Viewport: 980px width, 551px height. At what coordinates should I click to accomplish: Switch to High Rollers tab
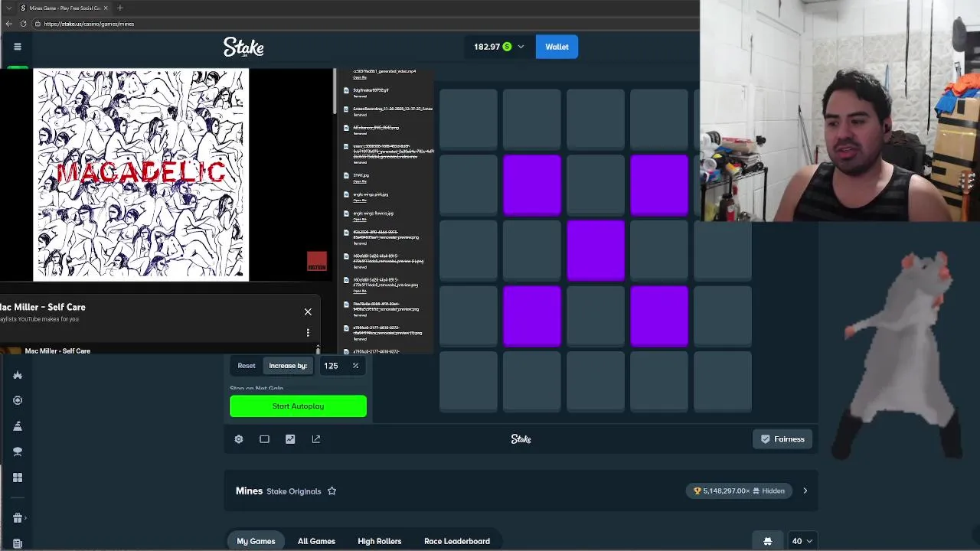379,541
